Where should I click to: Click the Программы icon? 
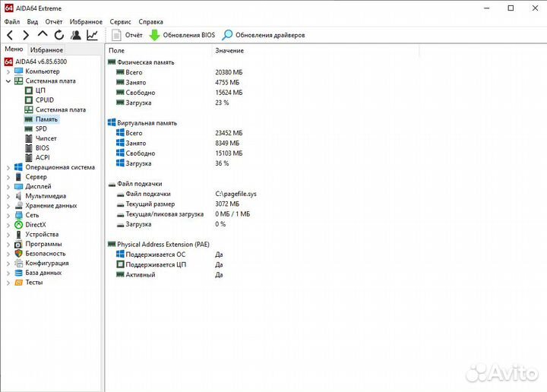[18, 244]
